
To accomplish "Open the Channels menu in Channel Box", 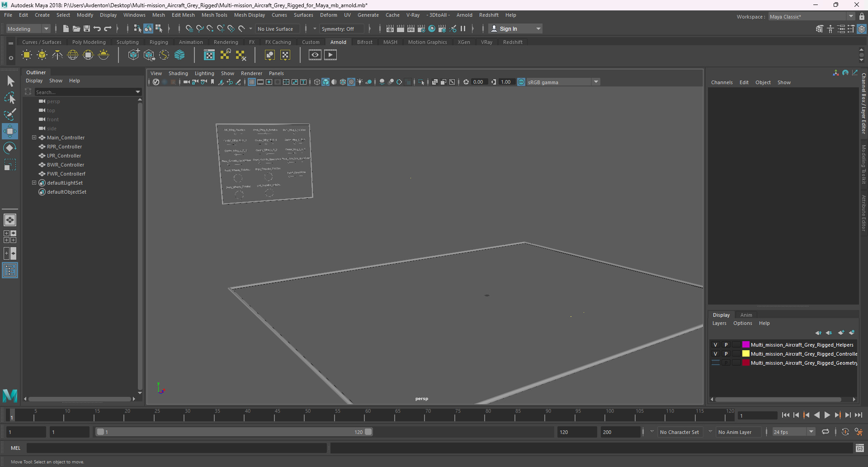I will pyautogui.click(x=722, y=82).
